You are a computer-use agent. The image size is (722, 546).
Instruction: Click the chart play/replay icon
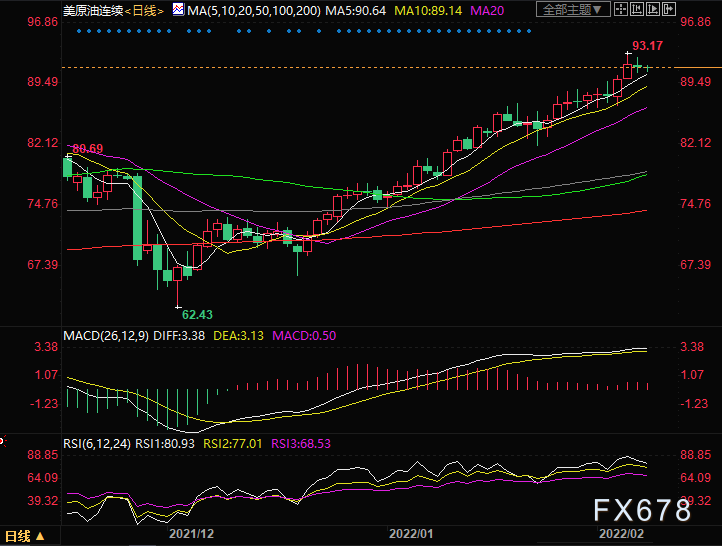pyautogui.click(x=653, y=9)
